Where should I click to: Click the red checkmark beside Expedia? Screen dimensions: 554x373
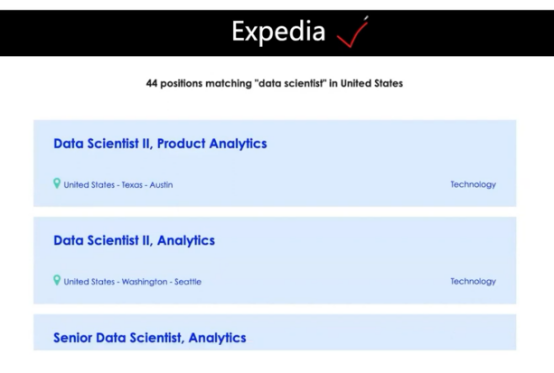click(352, 32)
